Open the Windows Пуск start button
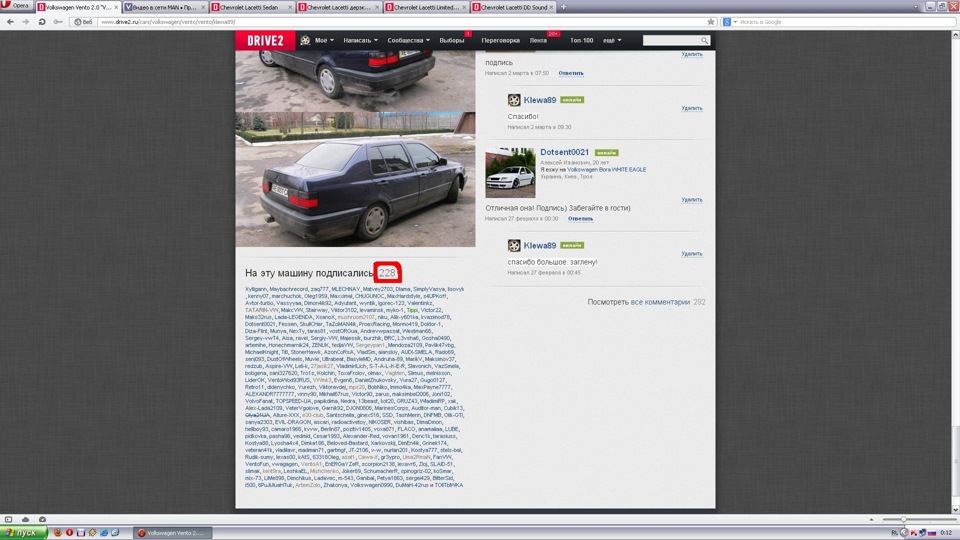The width and height of the screenshot is (960, 540). pos(23,533)
